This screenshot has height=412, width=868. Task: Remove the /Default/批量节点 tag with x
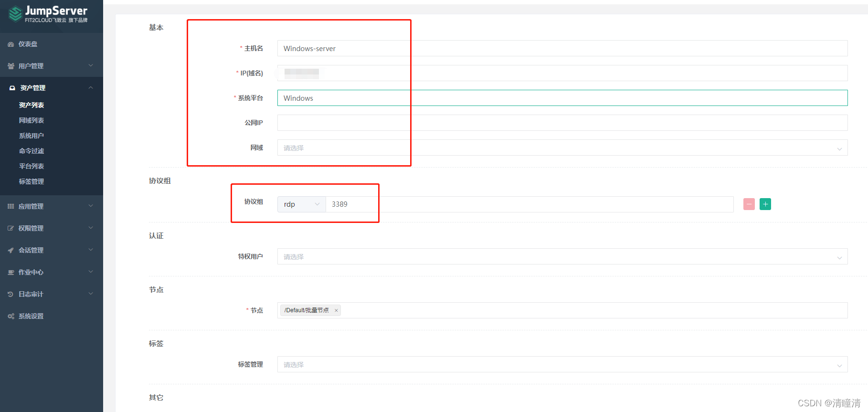click(x=336, y=310)
